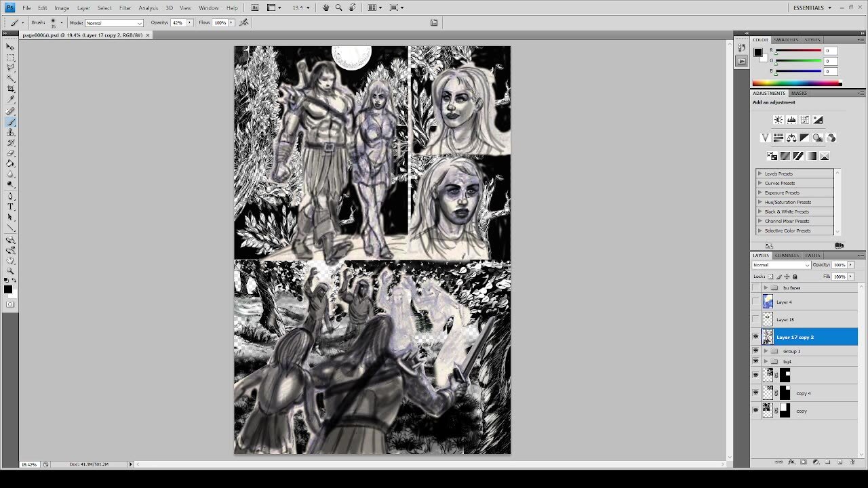Select the Eraser tool
Image resolution: width=868 pixels, height=488 pixels.
click(x=10, y=153)
